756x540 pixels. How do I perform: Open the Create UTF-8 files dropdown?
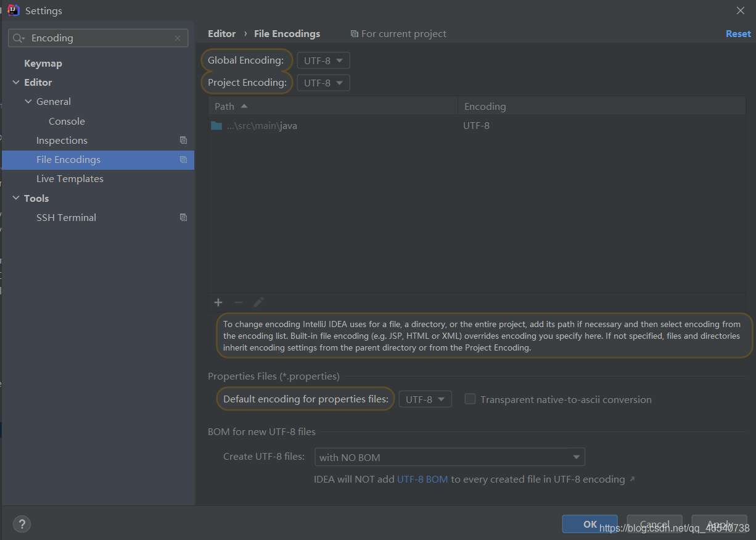[x=449, y=457]
